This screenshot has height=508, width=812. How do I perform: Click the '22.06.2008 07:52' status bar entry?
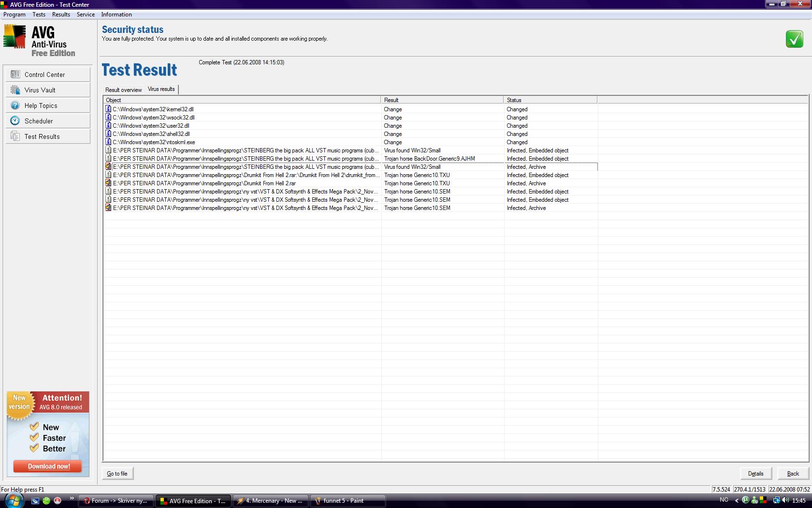pyautogui.click(x=790, y=489)
